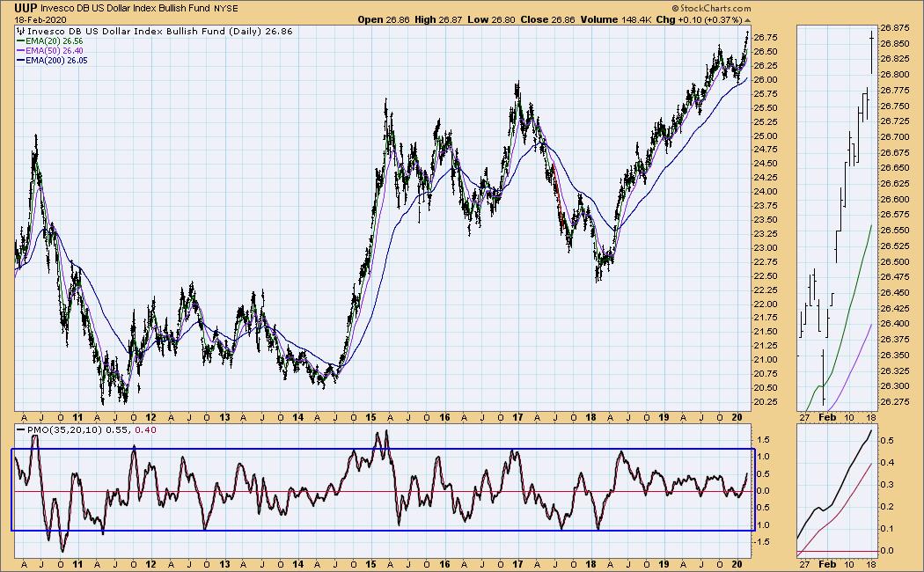Viewport: 924px width, 572px height.
Task: Select 26.650 on the zoom panel axis
Action: (895, 168)
